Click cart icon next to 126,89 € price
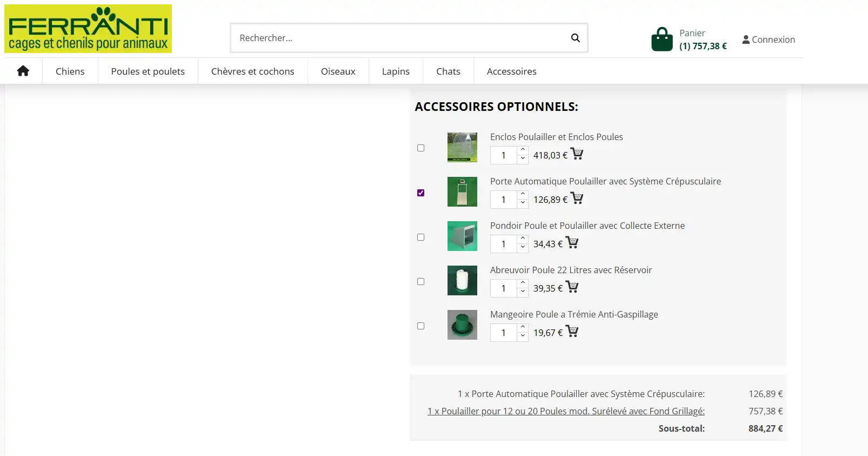The image size is (868, 456). click(x=577, y=199)
